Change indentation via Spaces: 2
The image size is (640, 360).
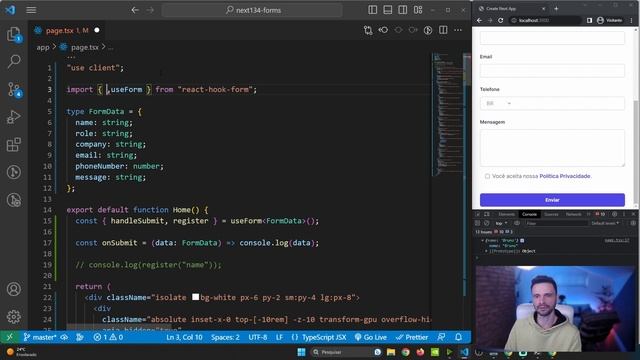coord(225,337)
